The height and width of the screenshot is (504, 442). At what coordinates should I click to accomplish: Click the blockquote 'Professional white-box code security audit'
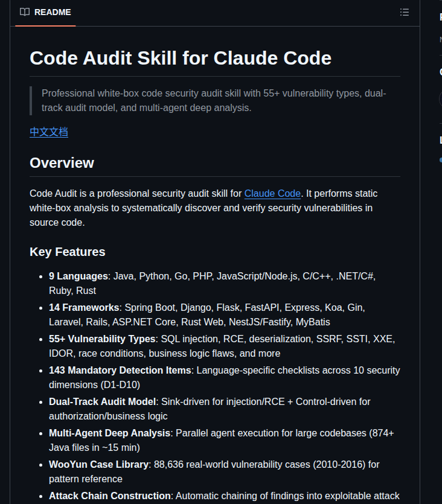[x=214, y=101]
